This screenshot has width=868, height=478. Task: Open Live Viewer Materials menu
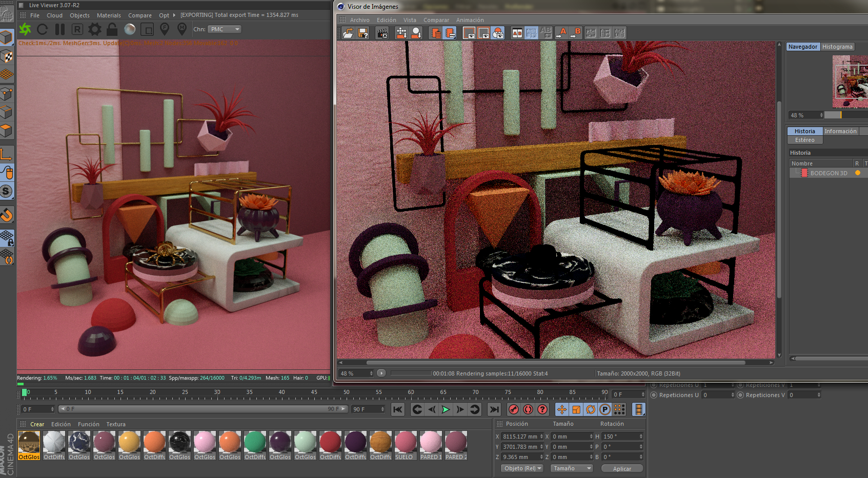coord(109,15)
